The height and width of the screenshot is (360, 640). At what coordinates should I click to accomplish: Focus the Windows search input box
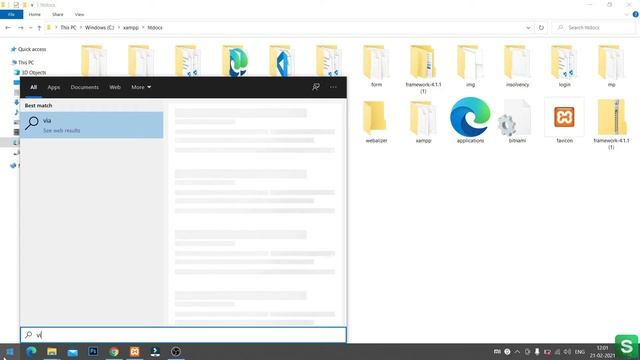[183, 335]
